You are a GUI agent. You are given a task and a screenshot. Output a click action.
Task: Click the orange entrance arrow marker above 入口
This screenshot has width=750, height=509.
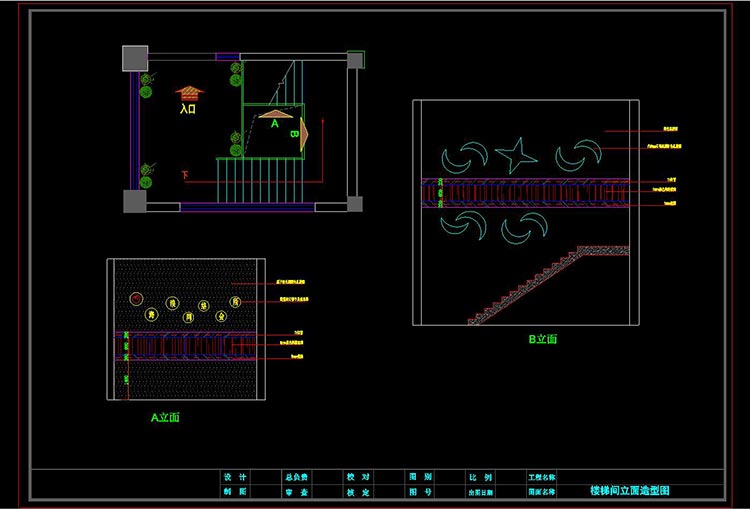click(189, 93)
